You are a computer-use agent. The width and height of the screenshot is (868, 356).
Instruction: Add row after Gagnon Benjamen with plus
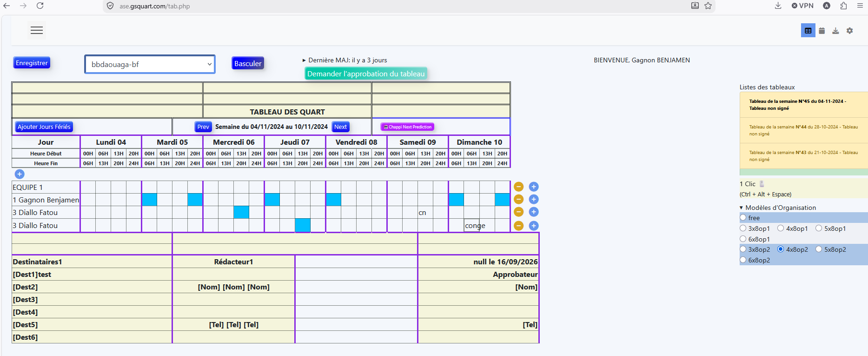534,199
